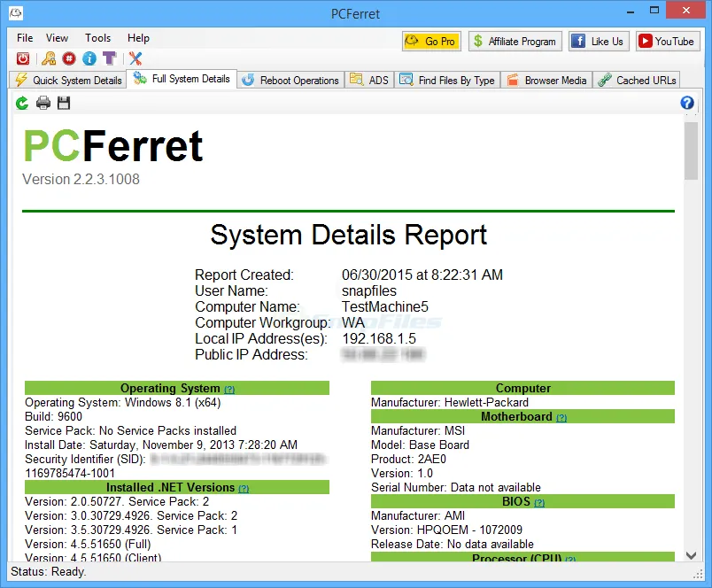
Task: Click the TestMachine5 computer name value
Action: (385, 307)
